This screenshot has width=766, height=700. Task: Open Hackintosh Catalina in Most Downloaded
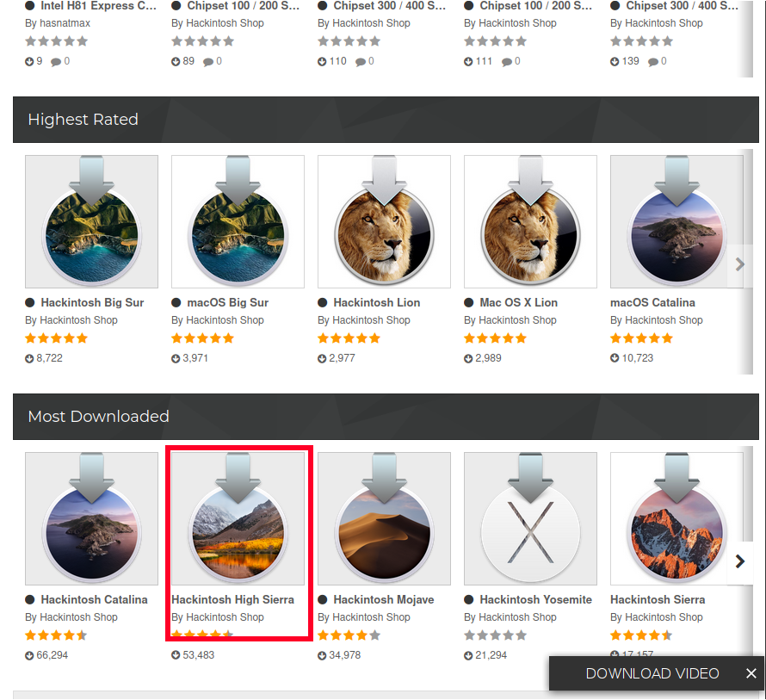pyautogui.click(x=91, y=519)
